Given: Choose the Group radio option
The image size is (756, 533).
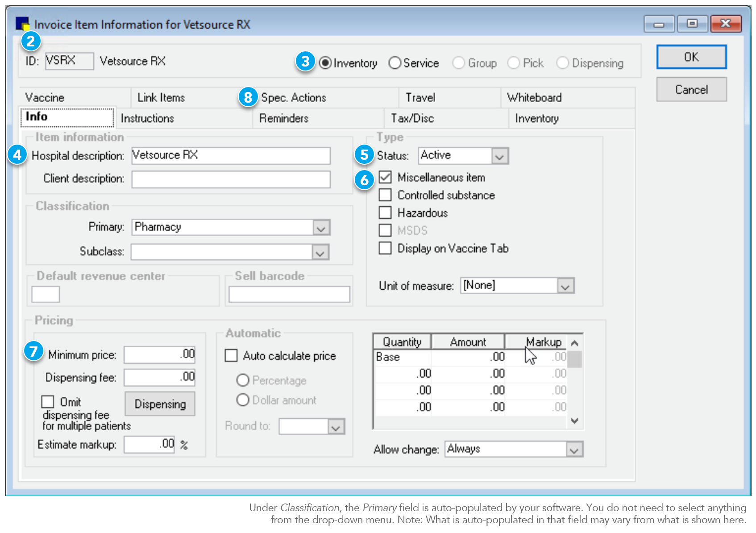Looking at the screenshot, I should point(459,63).
